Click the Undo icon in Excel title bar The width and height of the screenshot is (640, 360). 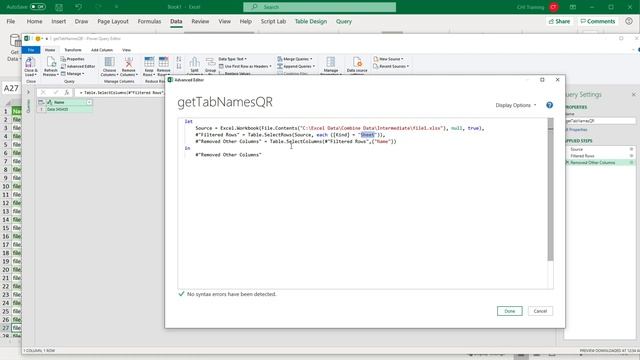[78, 7]
